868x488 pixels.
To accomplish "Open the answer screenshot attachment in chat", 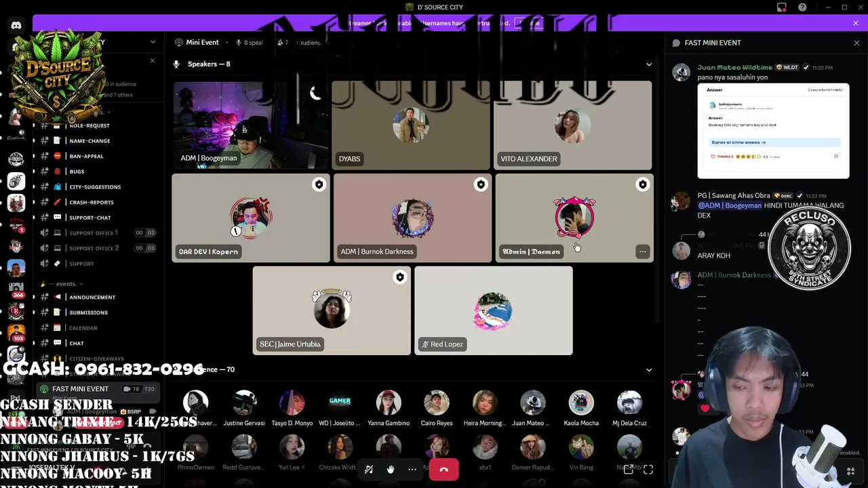I will click(x=773, y=131).
